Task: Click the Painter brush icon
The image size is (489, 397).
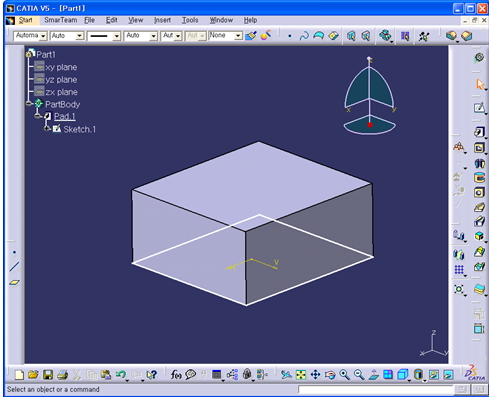Action: coord(251,36)
